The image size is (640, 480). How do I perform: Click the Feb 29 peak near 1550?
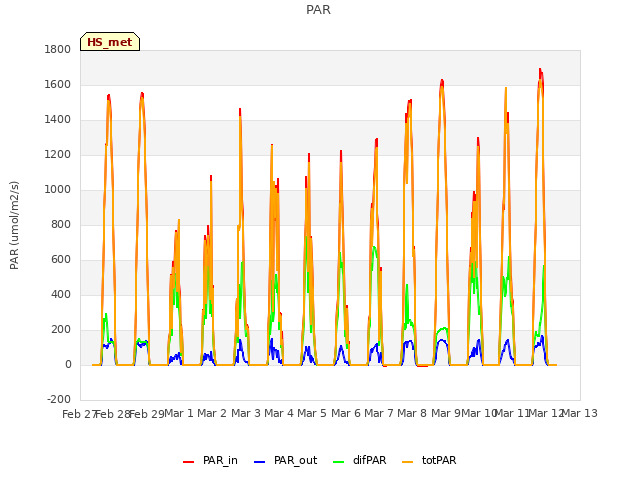142,93
